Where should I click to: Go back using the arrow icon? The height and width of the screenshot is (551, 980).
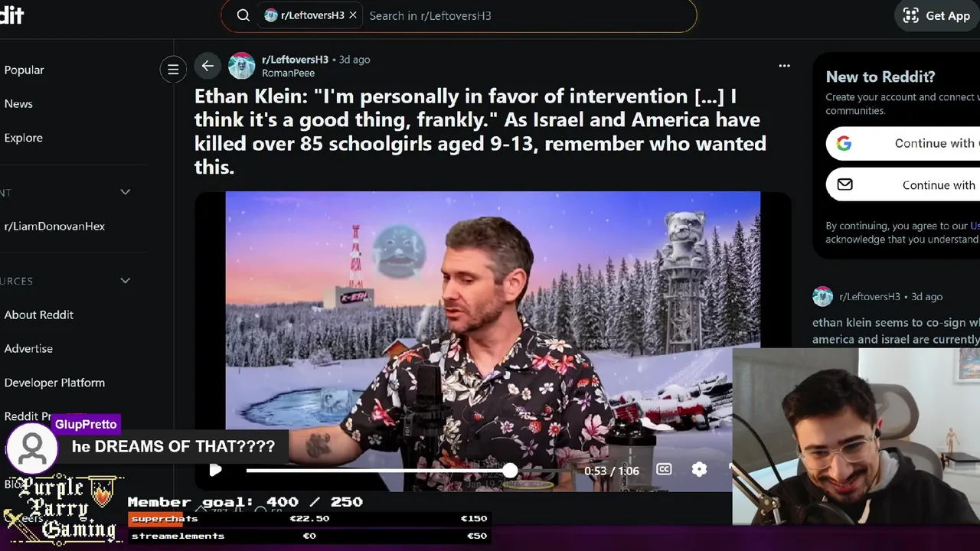pos(207,66)
